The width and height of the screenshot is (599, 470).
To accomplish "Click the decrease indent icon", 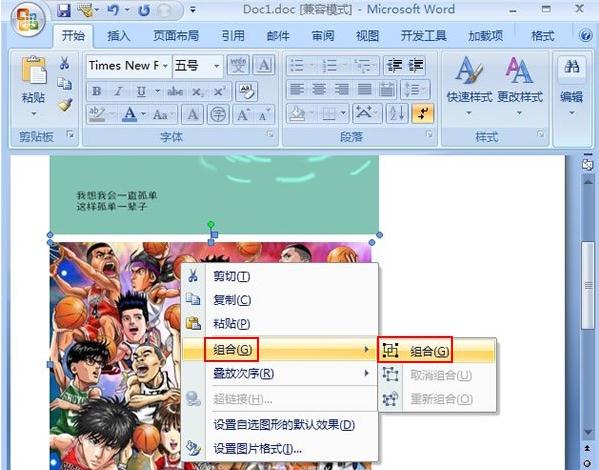I will (x=394, y=65).
